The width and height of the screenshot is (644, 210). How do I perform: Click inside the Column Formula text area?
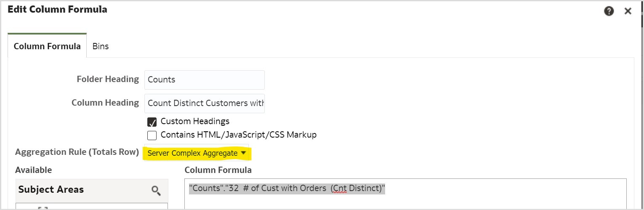click(404, 200)
